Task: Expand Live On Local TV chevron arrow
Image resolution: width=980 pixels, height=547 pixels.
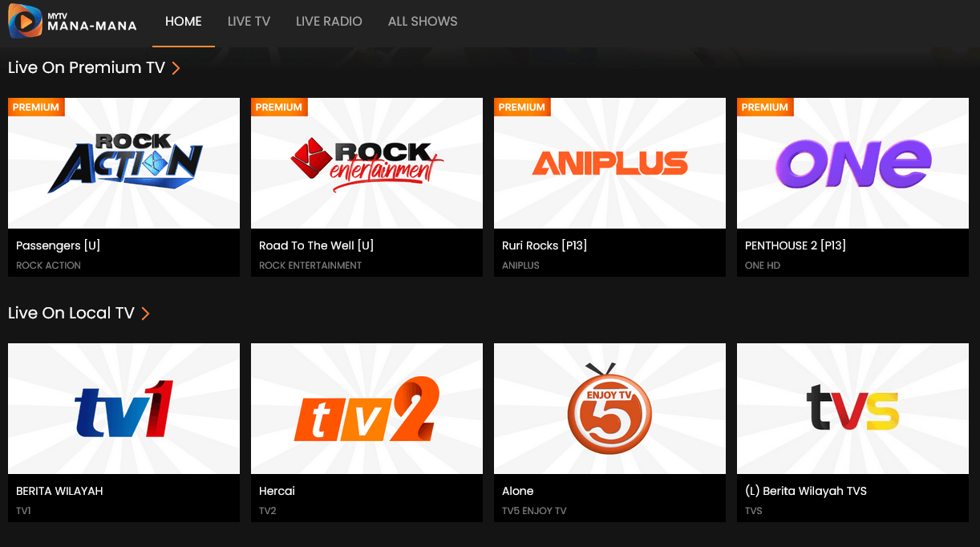Action: (145, 314)
